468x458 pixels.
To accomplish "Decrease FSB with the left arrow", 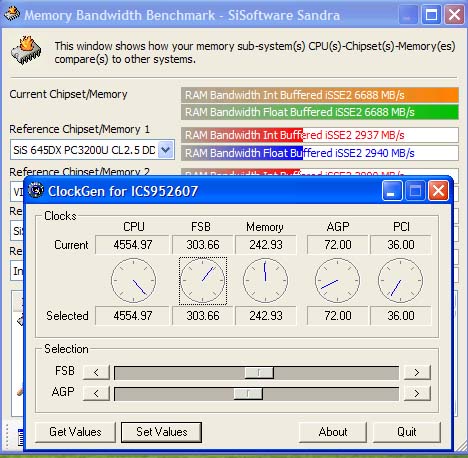I will [x=96, y=372].
